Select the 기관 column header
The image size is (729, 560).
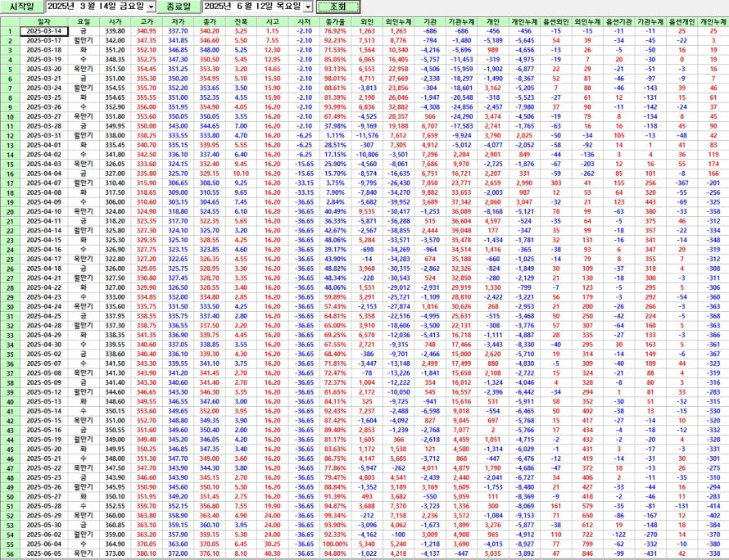pyautogui.click(x=429, y=22)
